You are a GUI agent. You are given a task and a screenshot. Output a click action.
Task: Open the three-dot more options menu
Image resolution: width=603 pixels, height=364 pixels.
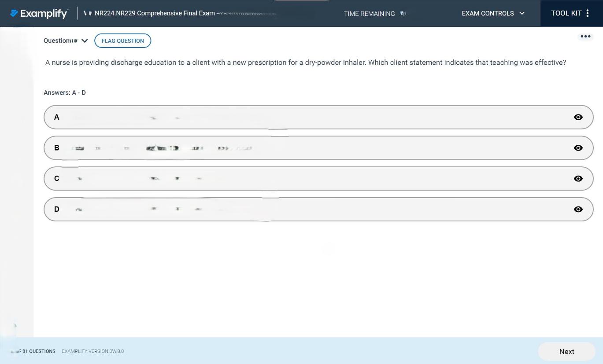coord(585,37)
